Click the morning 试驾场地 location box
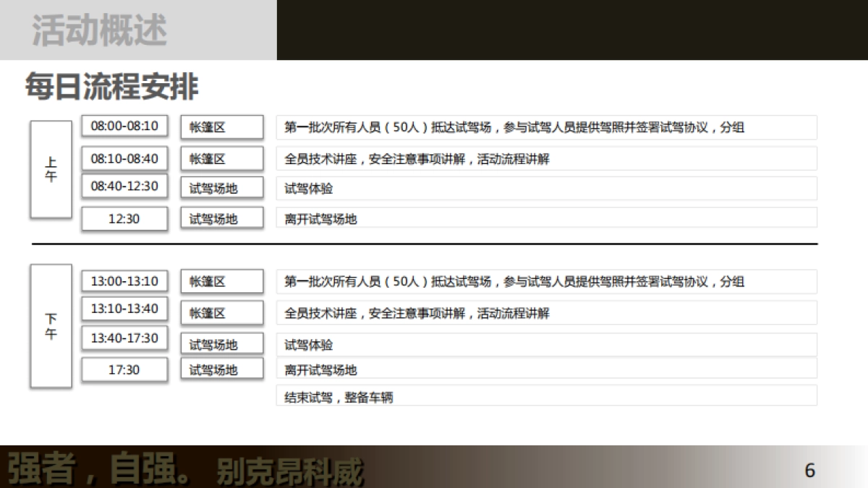 (x=221, y=187)
